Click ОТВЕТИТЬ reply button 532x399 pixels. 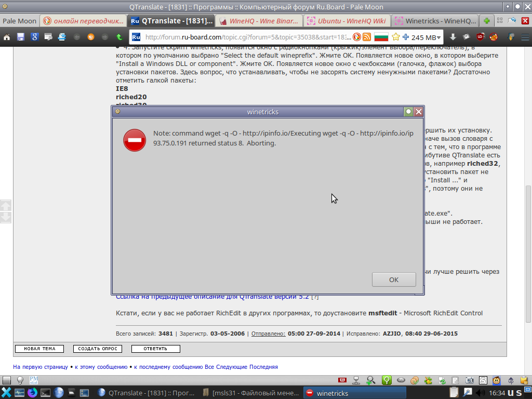[155, 349]
